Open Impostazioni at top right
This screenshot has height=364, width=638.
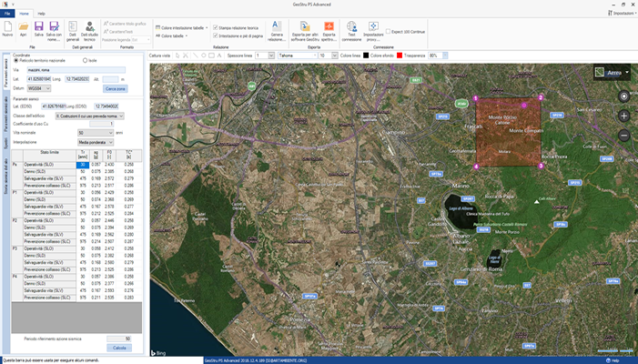pyautogui.click(x=623, y=14)
